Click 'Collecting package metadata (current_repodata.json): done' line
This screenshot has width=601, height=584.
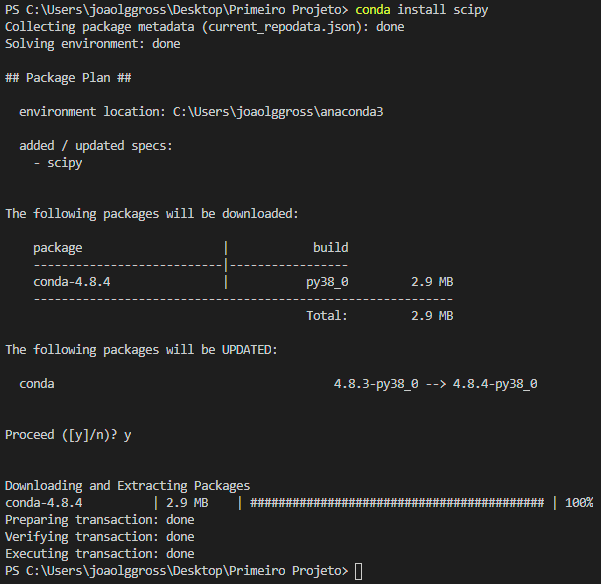click(205, 27)
